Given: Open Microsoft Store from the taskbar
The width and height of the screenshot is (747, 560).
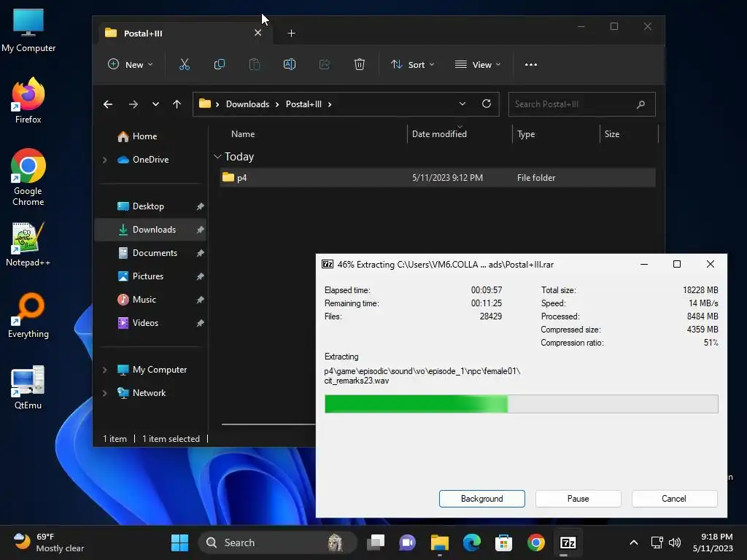Looking at the screenshot, I should (503, 542).
